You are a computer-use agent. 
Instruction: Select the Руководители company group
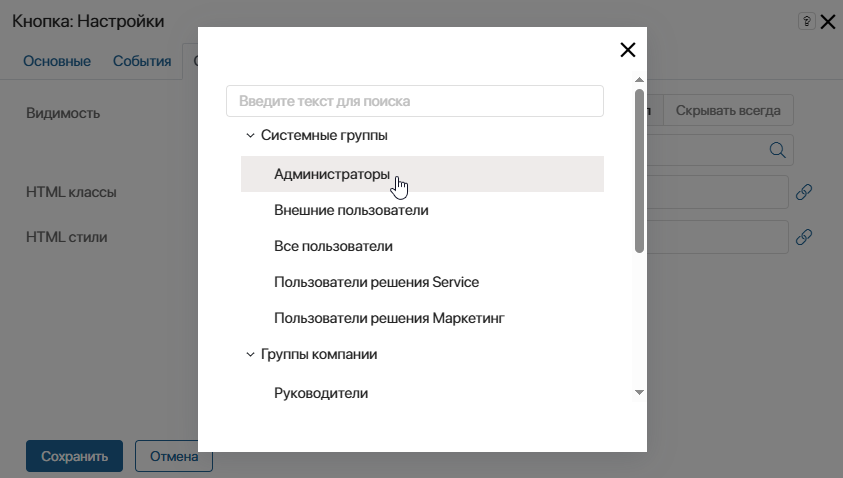coord(321,393)
